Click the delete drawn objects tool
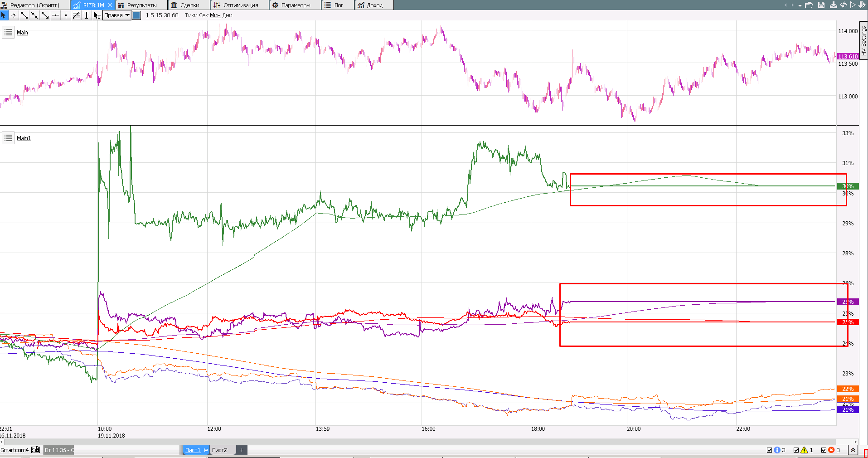The height and width of the screenshot is (458, 868). [97, 15]
